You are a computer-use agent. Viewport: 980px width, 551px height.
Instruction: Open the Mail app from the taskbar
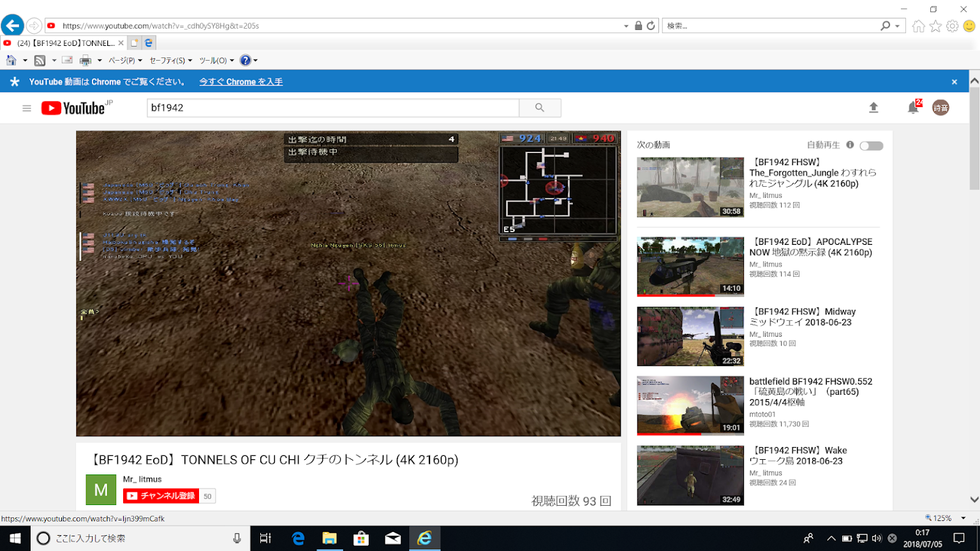coord(392,538)
